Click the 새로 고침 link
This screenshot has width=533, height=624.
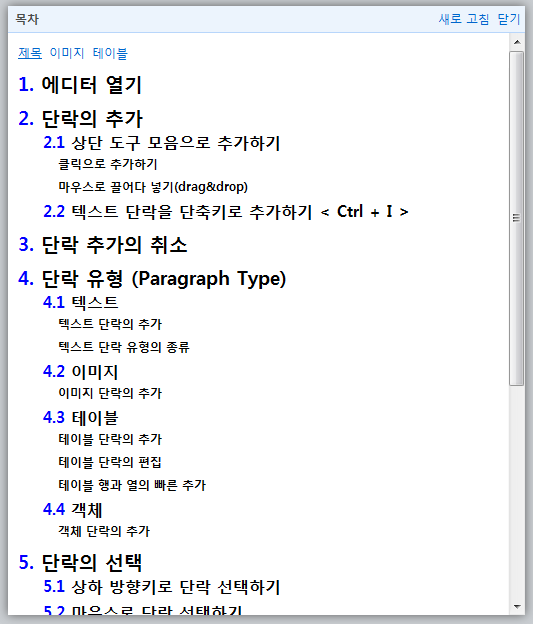click(464, 19)
